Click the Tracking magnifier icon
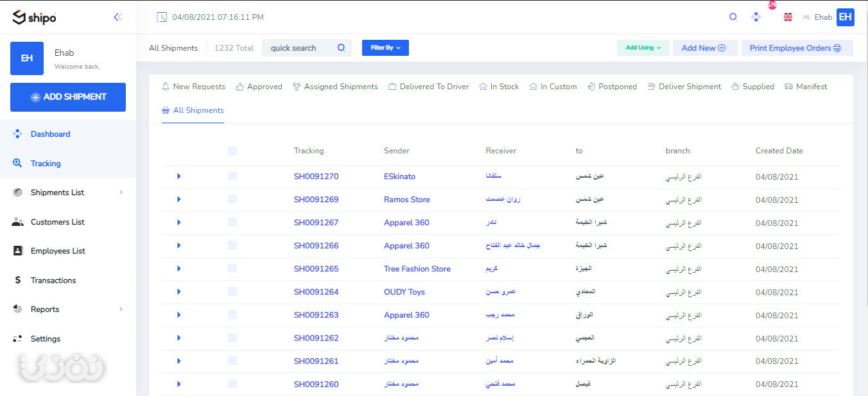 click(x=18, y=163)
